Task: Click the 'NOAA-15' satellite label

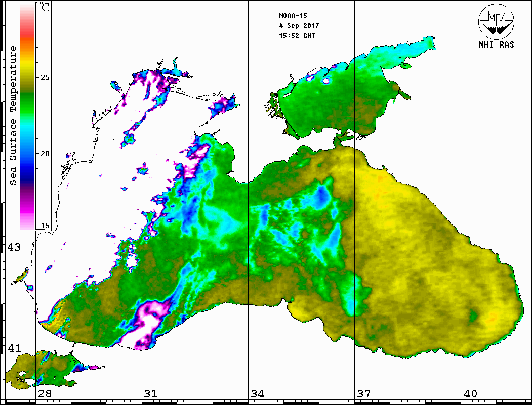Action: coord(293,16)
